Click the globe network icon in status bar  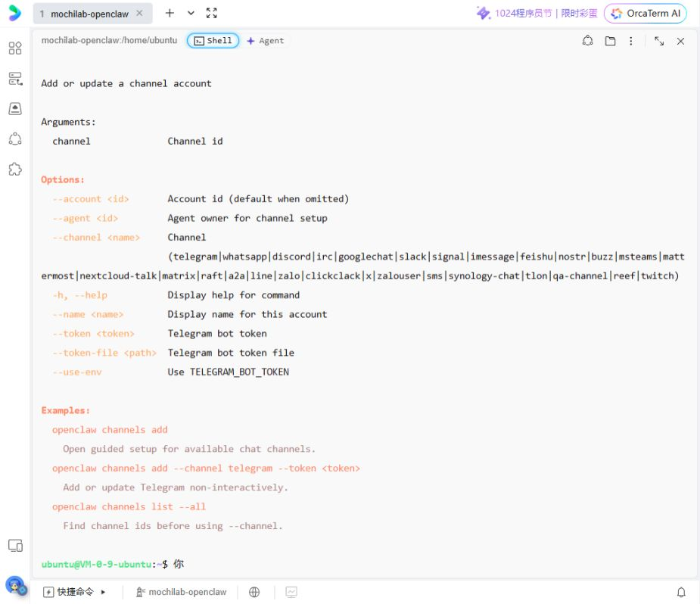pyautogui.click(x=254, y=592)
